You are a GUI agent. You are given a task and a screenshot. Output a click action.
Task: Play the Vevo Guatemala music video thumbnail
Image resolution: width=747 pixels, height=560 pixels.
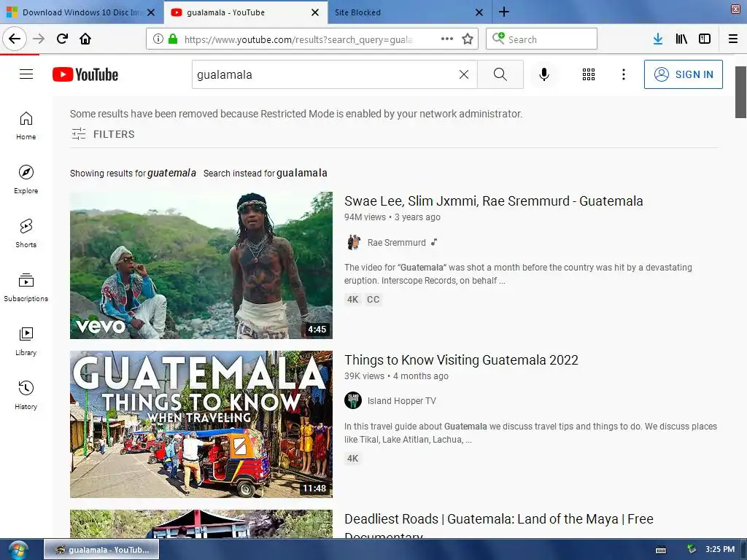201,265
